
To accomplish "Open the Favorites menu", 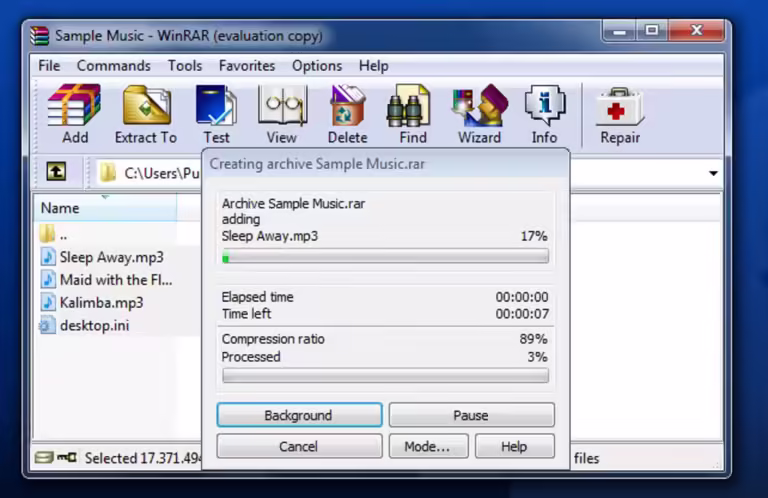I will [247, 66].
